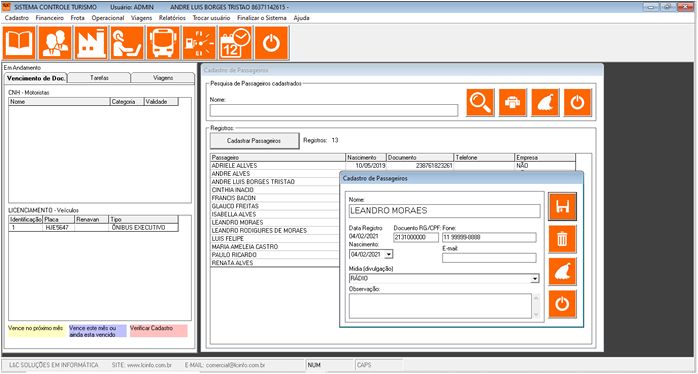This screenshot has width=698, height=374.
Task: Click the main toolbar power icon
Action: tap(272, 43)
